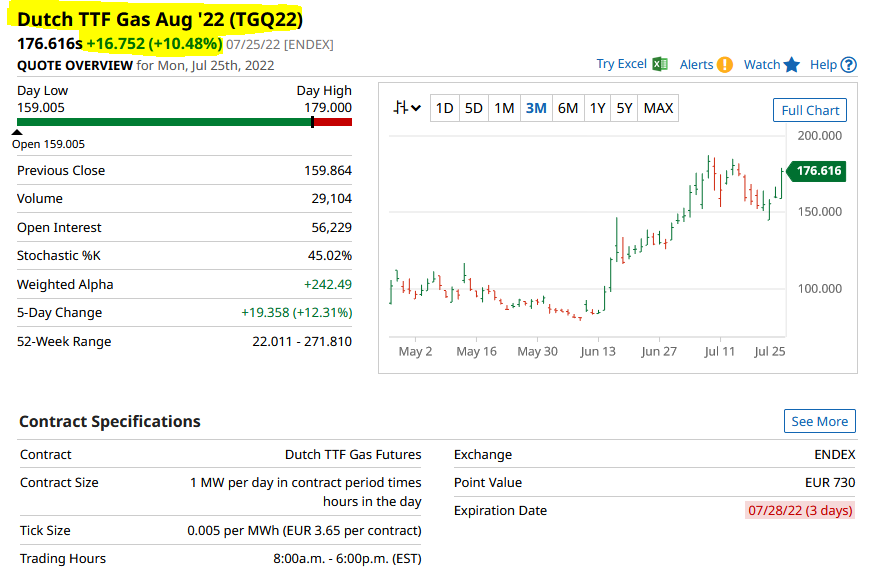
Task: Click the expiration date 07/28/22 (3 days)
Action: point(800,510)
